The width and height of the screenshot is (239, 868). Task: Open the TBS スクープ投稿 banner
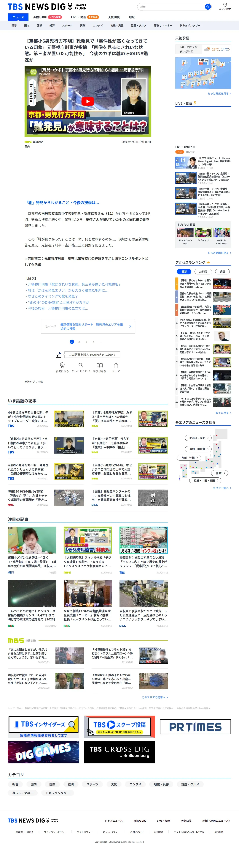119,727
